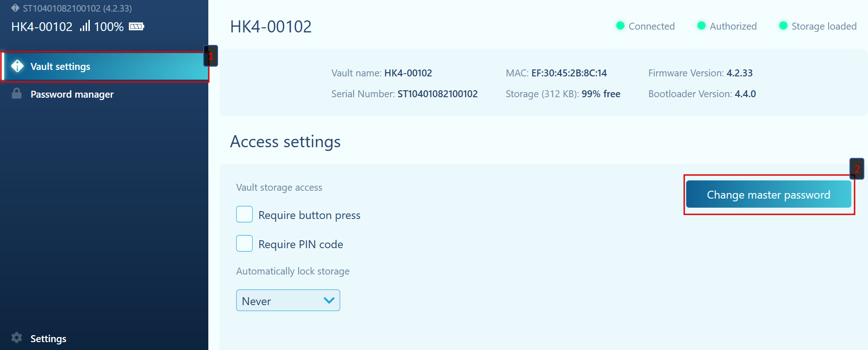
Task: Switch to Password manager section
Action: 72,94
